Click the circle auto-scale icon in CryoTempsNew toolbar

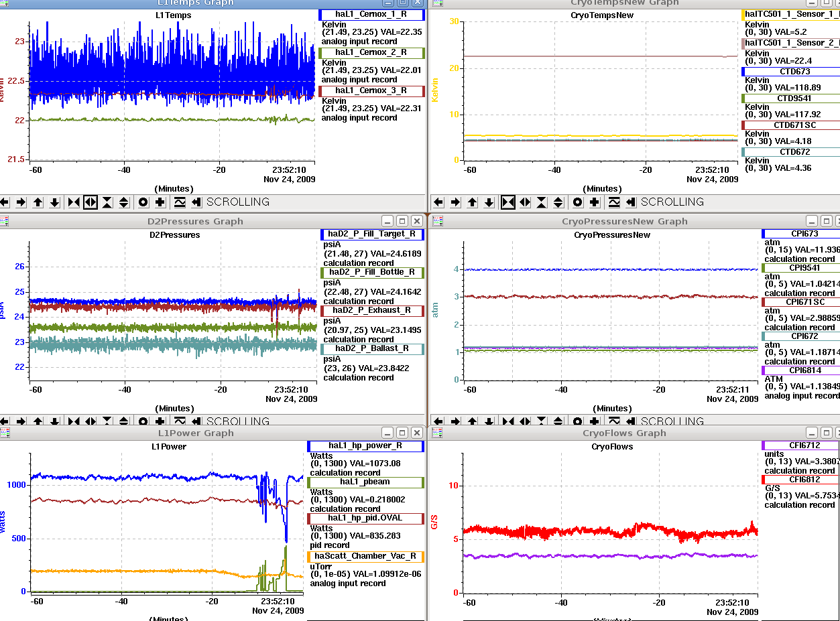578,202
